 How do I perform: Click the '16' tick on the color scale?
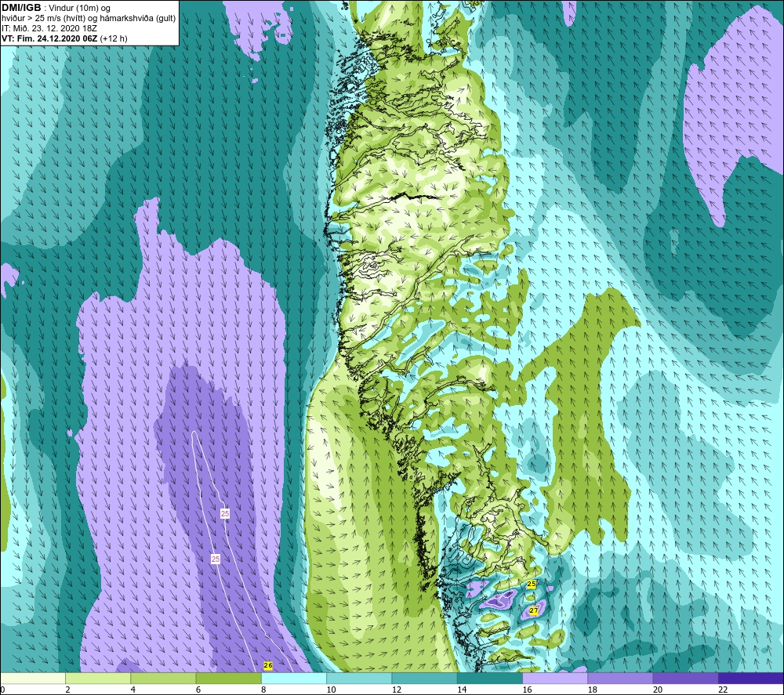[x=527, y=690]
